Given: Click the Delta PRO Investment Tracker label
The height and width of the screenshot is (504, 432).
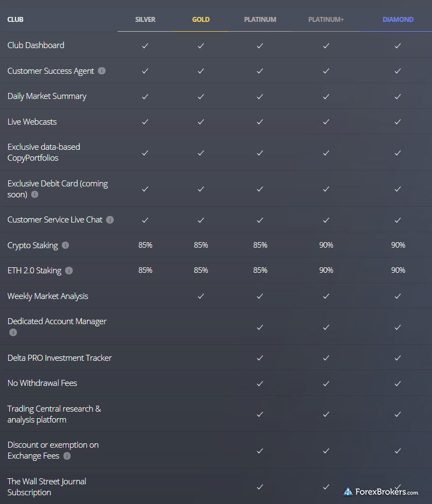Looking at the screenshot, I should pyautogui.click(x=60, y=358).
